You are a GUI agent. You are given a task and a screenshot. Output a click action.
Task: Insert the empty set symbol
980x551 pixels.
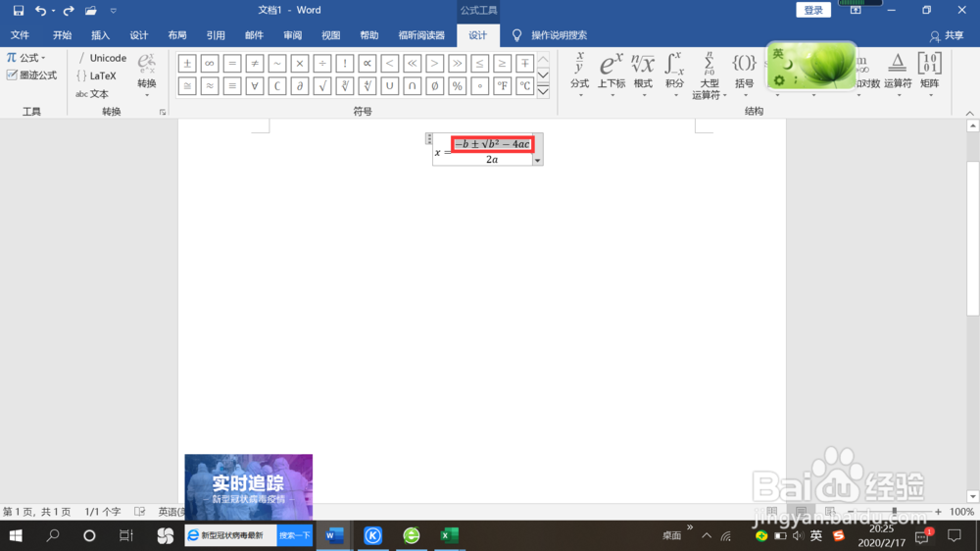coord(434,85)
